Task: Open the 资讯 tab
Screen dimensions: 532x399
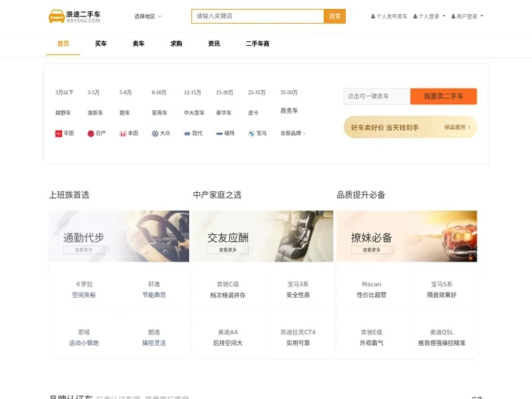Action: pos(214,44)
